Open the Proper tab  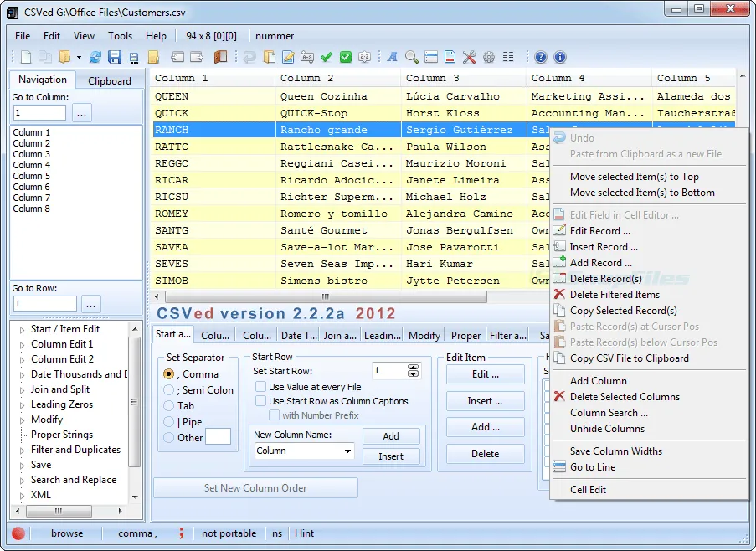pyautogui.click(x=465, y=335)
